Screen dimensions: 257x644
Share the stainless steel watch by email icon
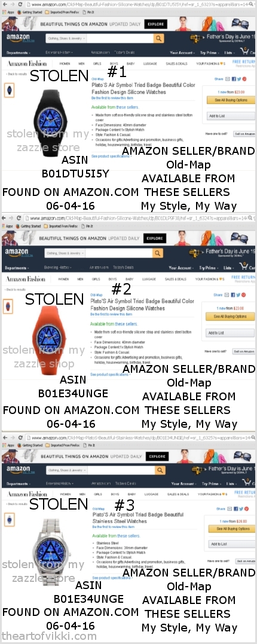230,509
